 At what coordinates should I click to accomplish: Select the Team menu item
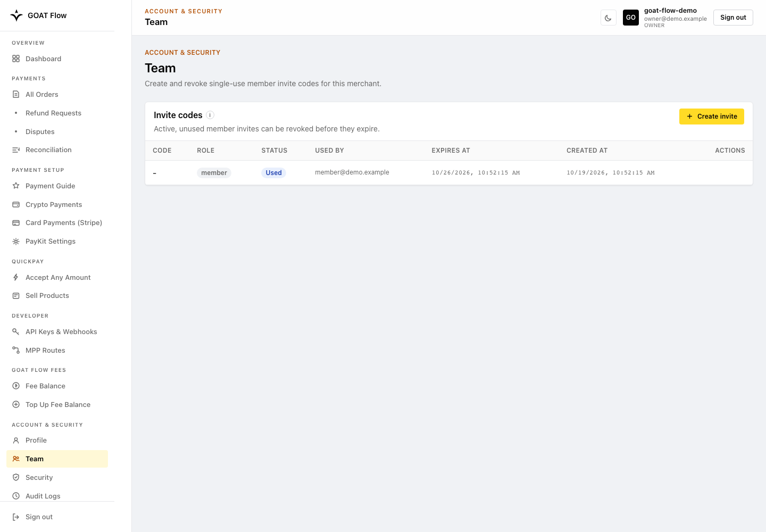(x=57, y=459)
